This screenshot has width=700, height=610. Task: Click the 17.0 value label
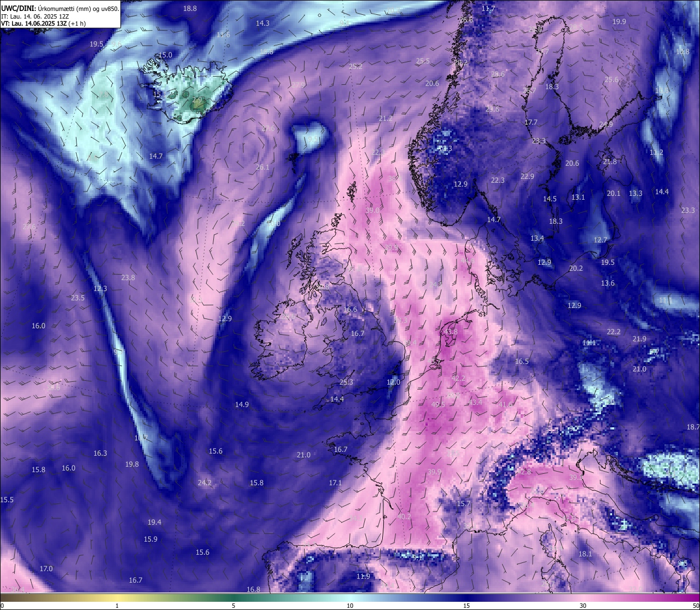46,569
